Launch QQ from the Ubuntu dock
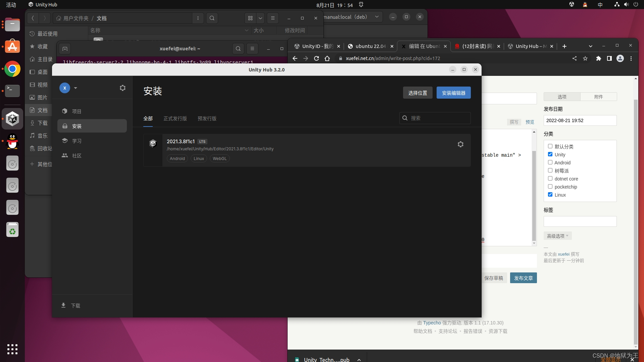Image resolution: width=644 pixels, height=362 pixels. coord(12,141)
